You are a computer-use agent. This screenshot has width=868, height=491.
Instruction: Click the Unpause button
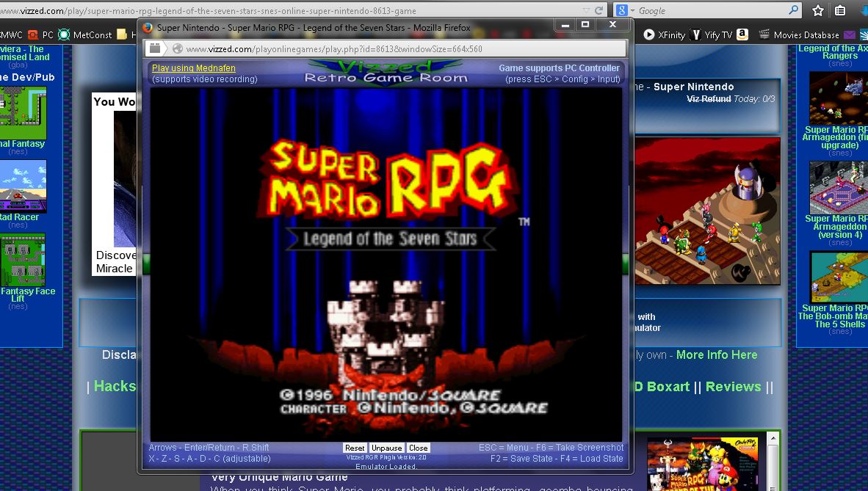(x=386, y=448)
